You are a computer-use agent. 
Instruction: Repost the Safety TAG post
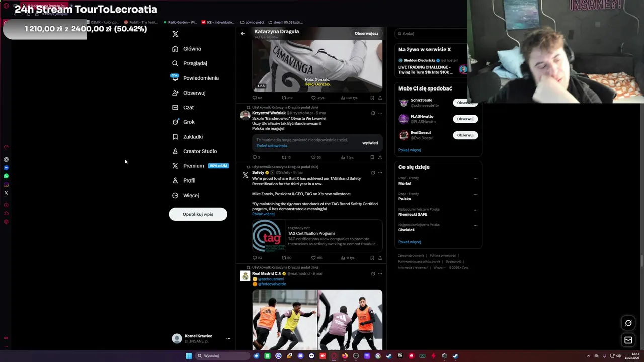pos(286,258)
